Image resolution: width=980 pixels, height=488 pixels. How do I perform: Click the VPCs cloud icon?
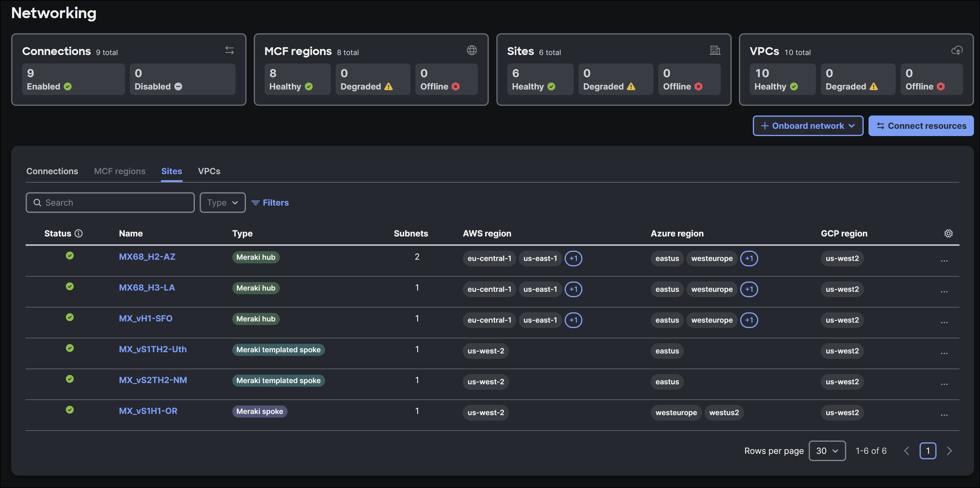(x=957, y=50)
